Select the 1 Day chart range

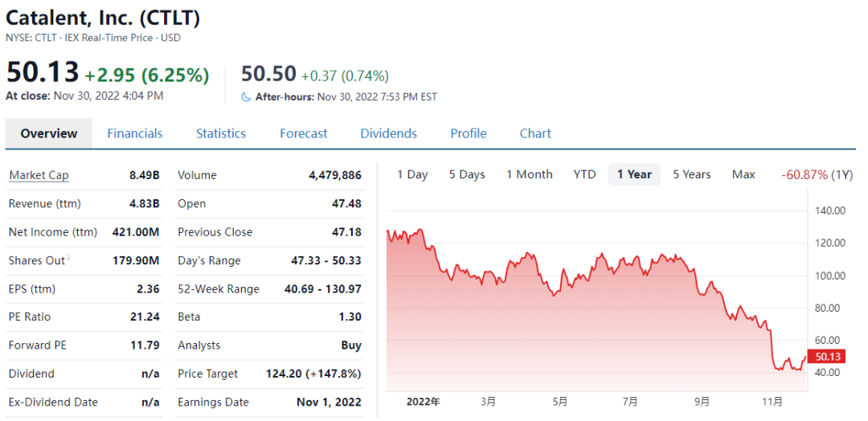[412, 174]
